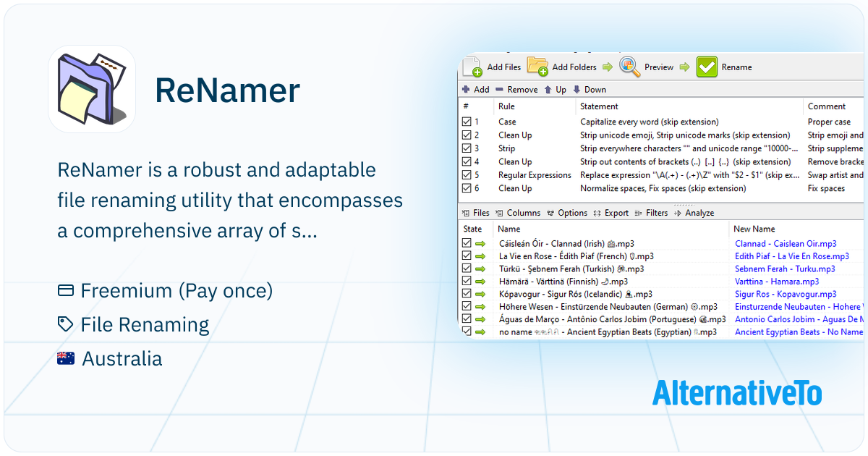Open the Files menu
This screenshot has height=456, width=868.
pos(476,213)
